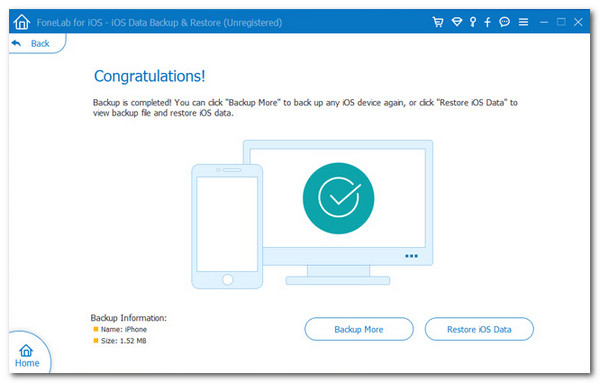
Task: Click the Backup More button
Action: click(359, 329)
